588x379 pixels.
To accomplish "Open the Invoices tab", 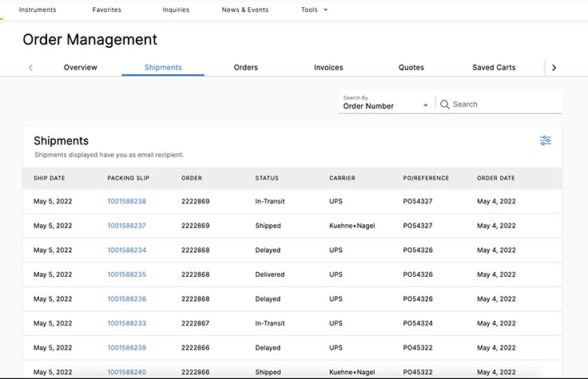I will point(328,68).
